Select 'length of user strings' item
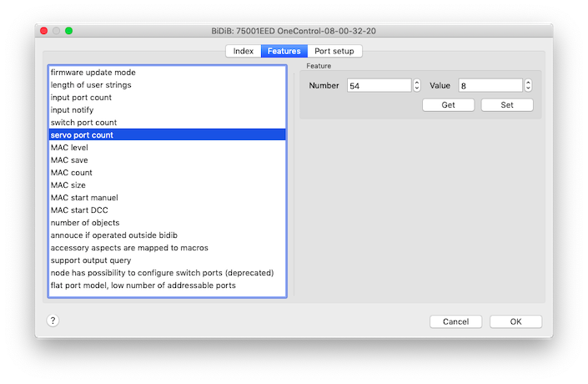Screen dimensions: 588x384 (90, 85)
